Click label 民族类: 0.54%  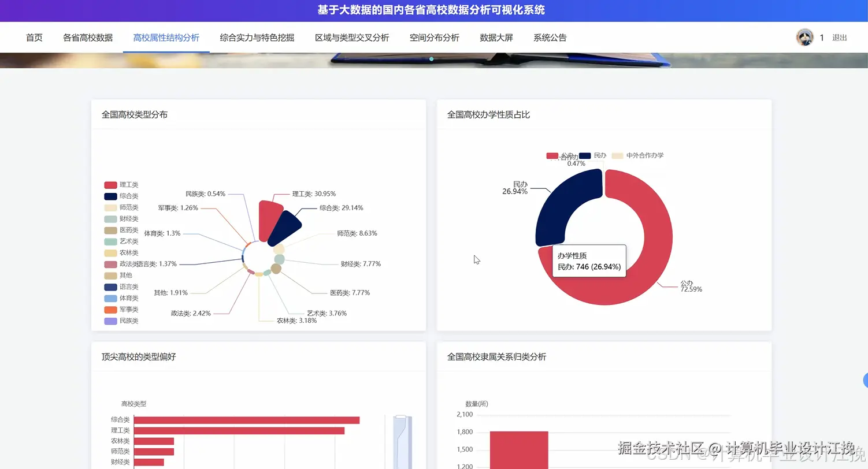pos(205,194)
